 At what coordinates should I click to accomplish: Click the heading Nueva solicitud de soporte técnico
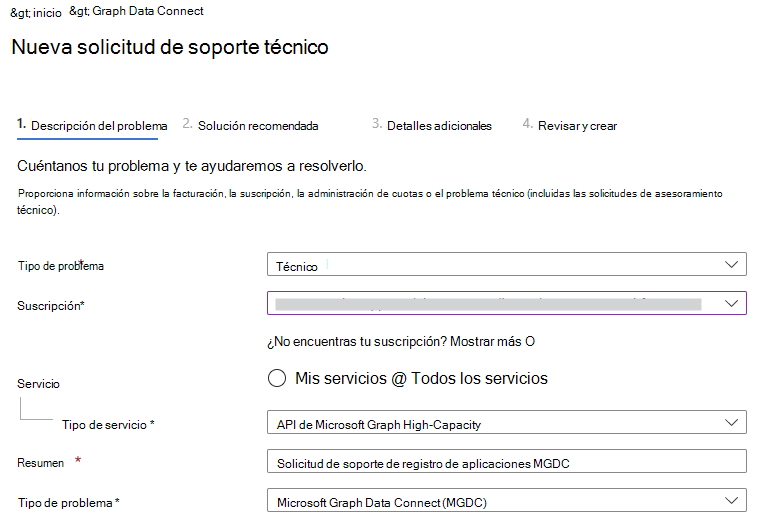(x=170, y=47)
